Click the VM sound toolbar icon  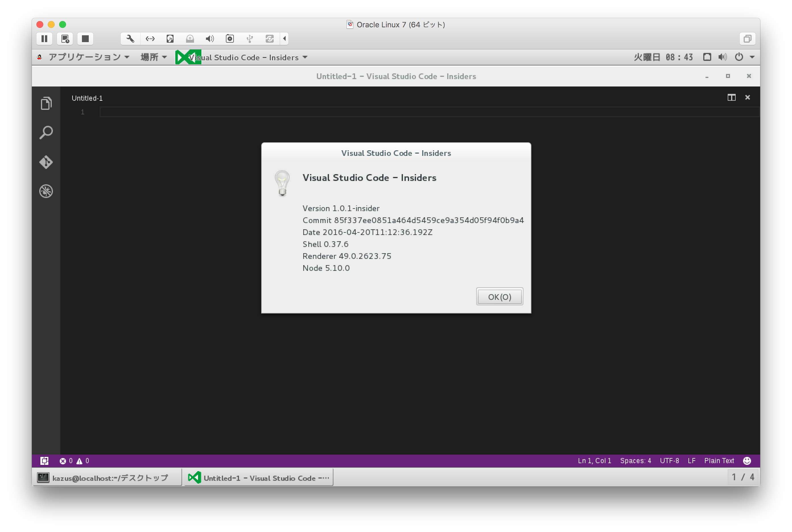[210, 39]
